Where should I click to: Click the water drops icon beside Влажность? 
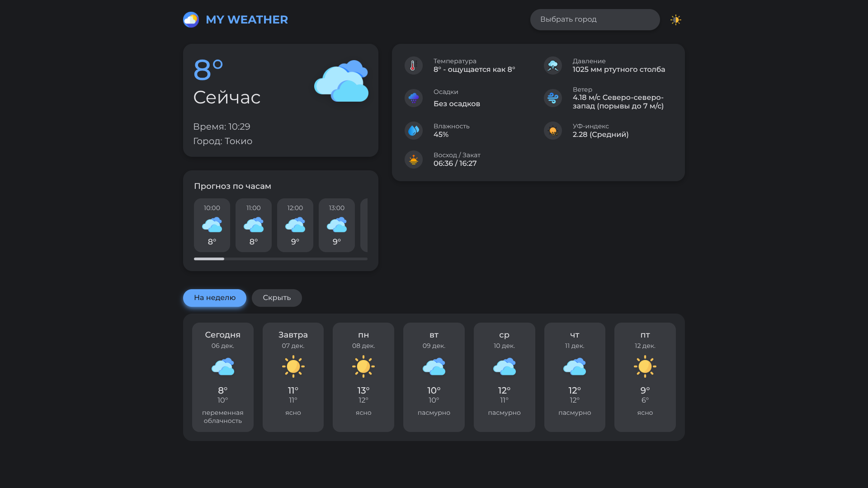point(413,131)
